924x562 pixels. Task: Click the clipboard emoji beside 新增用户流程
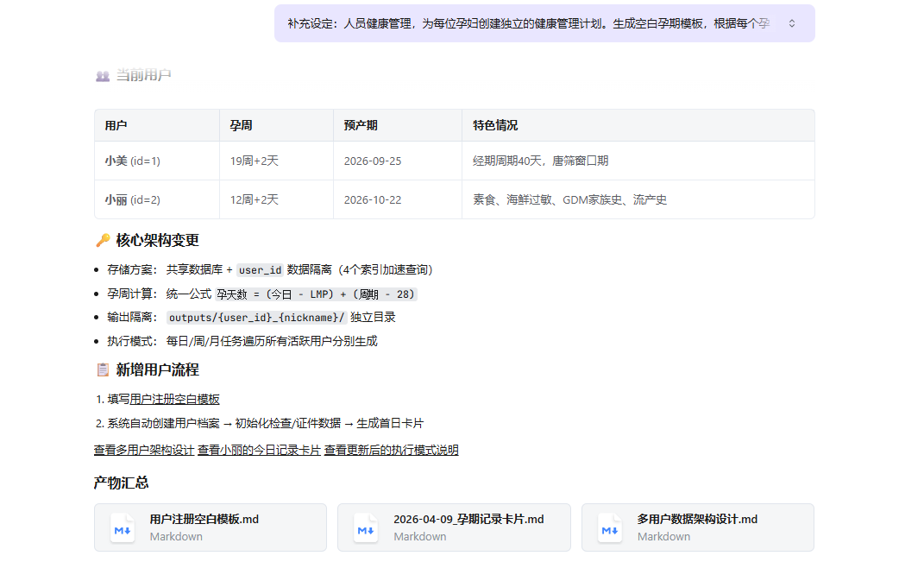pyautogui.click(x=102, y=370)
